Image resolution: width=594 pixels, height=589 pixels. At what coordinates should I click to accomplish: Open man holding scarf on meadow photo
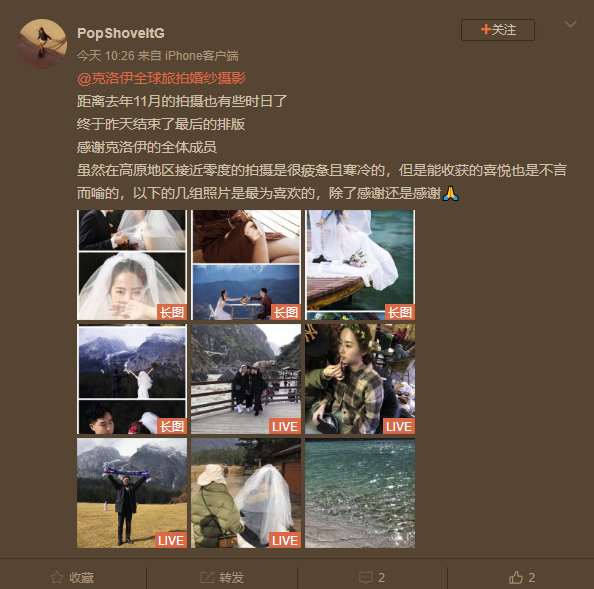132,493
